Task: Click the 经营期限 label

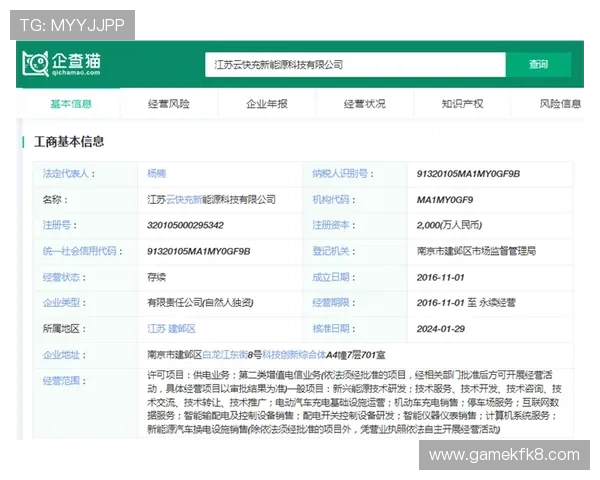Action: click(x=333, y=303)
